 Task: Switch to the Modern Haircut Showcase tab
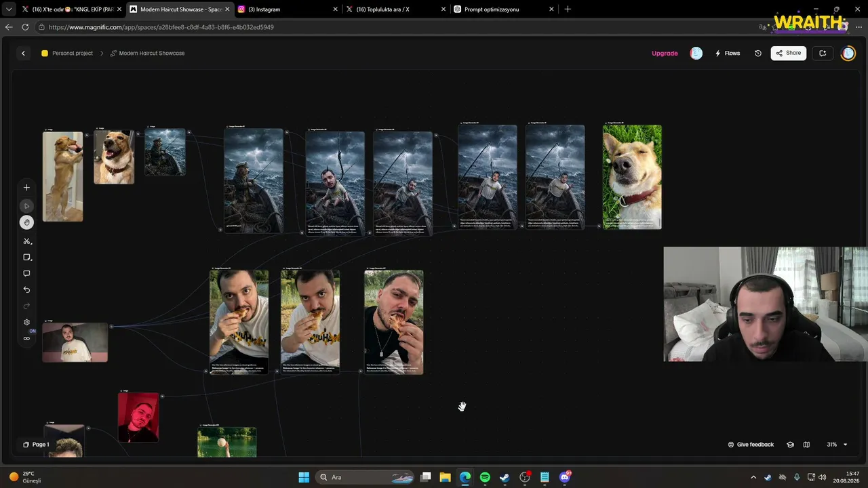click(x=180, y=9)
